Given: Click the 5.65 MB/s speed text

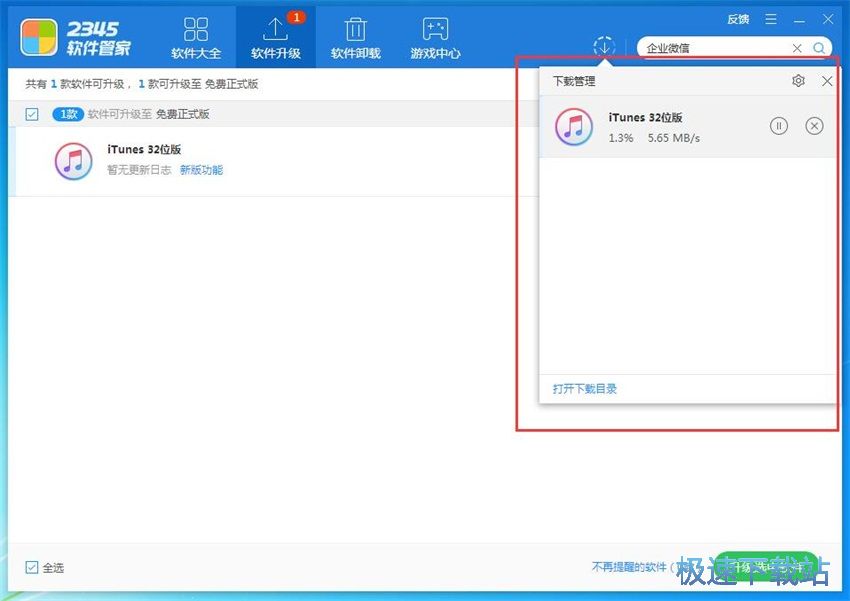Looking at the screenshot, I should 673,138.
